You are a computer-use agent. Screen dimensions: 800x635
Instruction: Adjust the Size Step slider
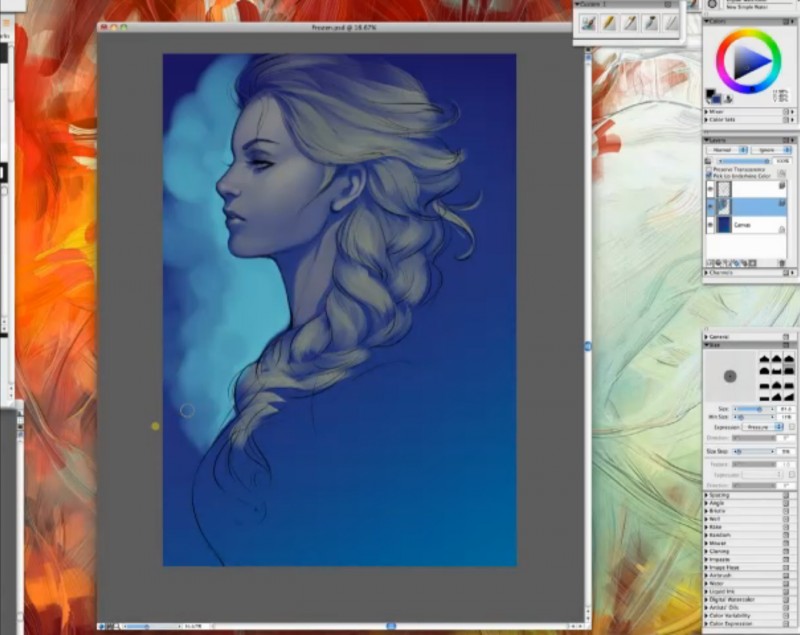tap(754, 452)
